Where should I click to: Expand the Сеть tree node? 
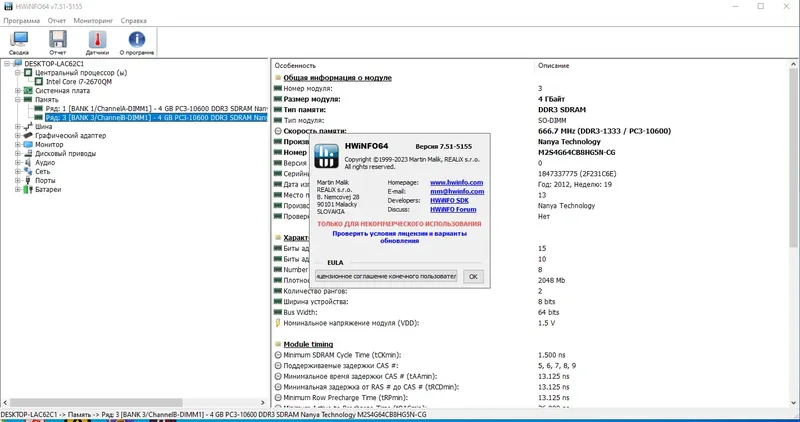(18, 171)
